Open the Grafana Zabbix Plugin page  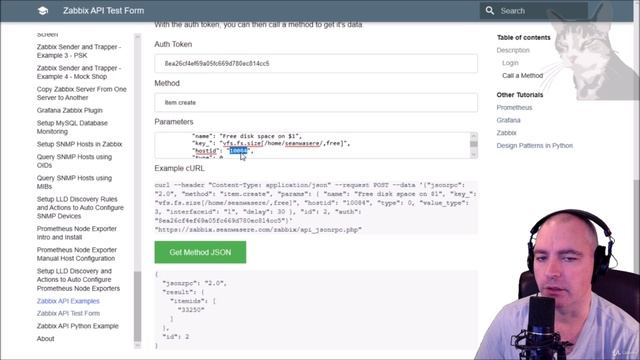pos(69,110)
